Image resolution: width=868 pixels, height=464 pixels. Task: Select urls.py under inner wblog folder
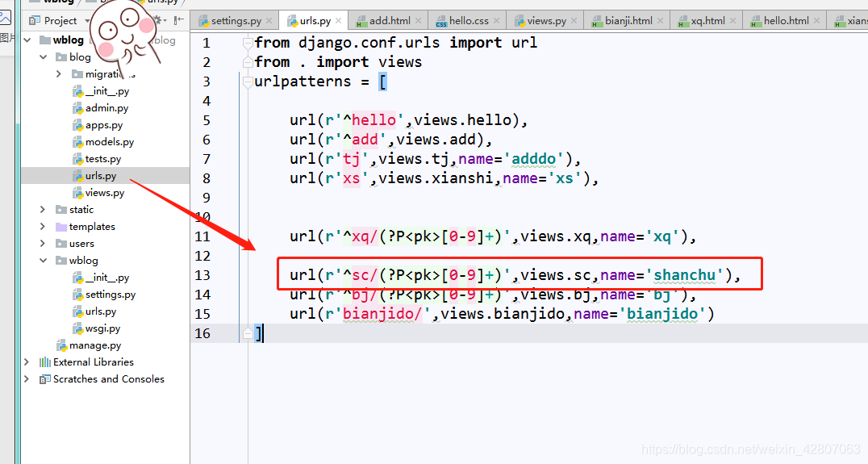94,311
